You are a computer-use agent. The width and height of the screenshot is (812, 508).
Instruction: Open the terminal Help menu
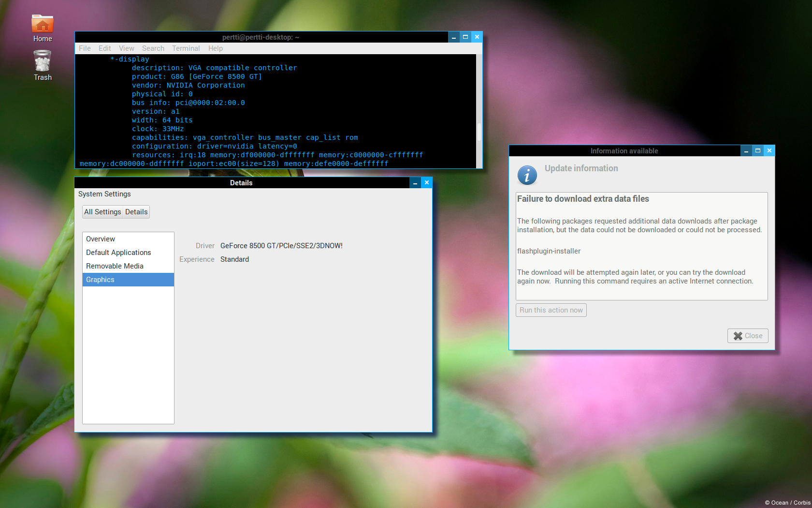[x=216, y=48]
